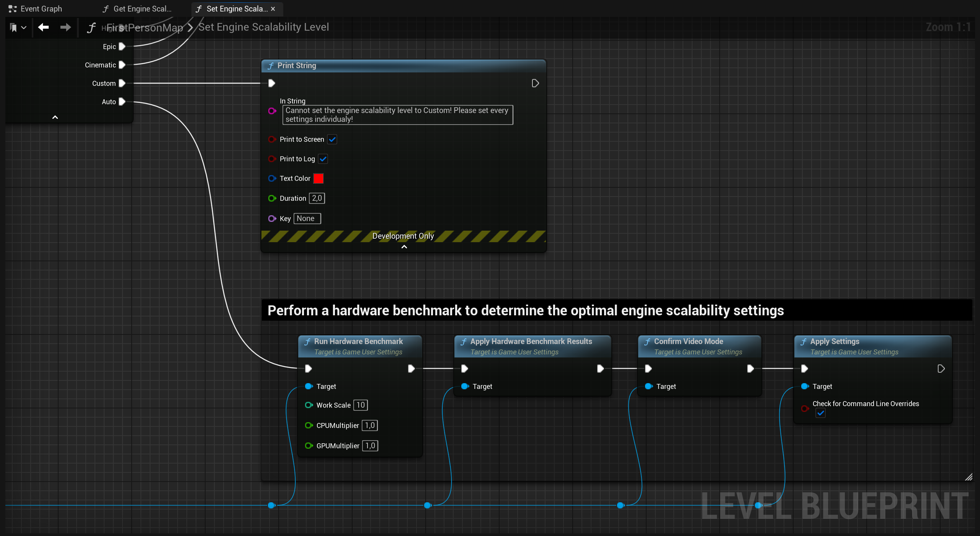Click the forward navigation arrow
Image resolution: width=980 pixels, height=536 pixels.
[x=65, y=27]
